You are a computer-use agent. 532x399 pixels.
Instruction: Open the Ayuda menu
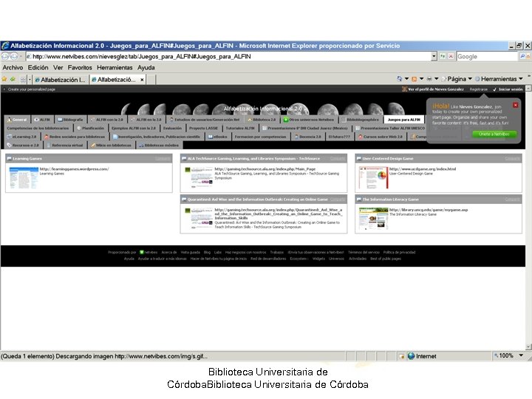pos(146,67)
